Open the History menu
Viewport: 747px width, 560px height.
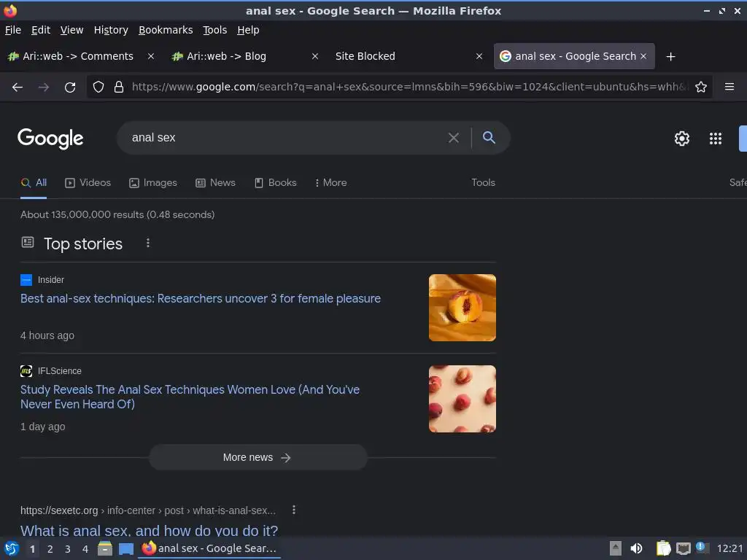coord(111,30)
